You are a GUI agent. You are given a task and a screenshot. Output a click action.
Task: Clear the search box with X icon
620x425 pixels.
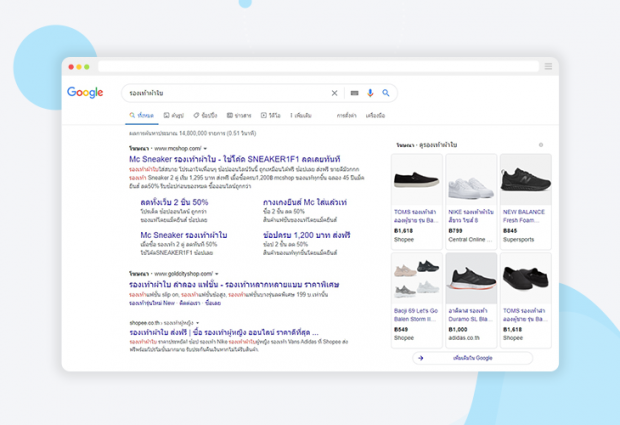tap(335, 93)
